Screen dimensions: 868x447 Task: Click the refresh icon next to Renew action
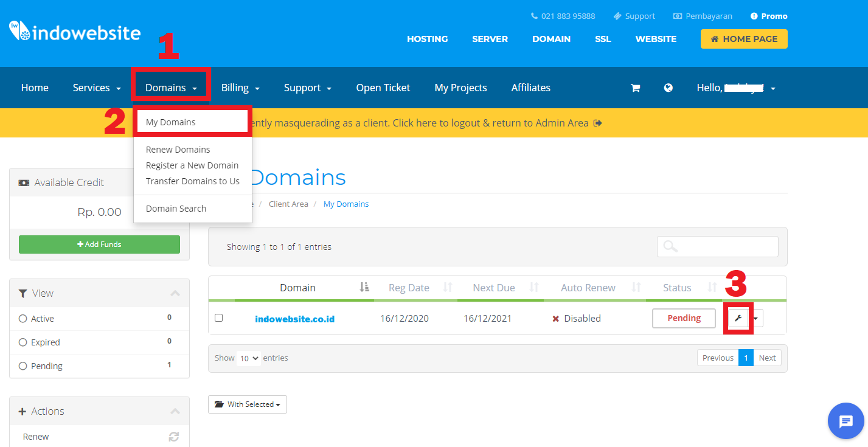pyautogui.click(x=174, y=436)
